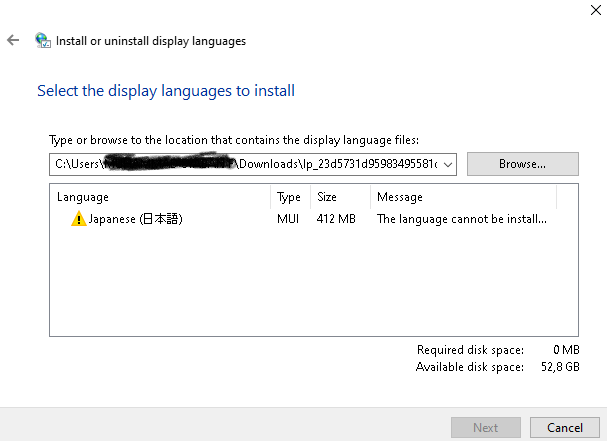
Task: Go back with the arrow icon
Action: (13, 40)
